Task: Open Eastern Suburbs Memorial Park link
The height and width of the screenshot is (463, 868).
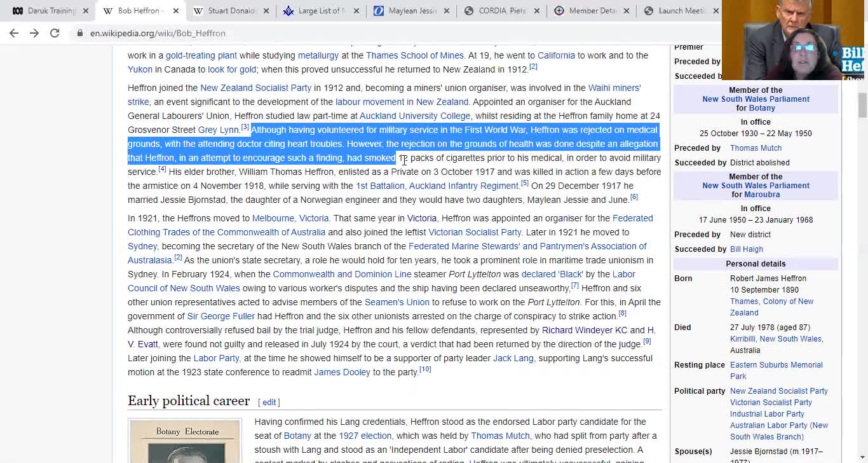Action: tap(776, 370)
